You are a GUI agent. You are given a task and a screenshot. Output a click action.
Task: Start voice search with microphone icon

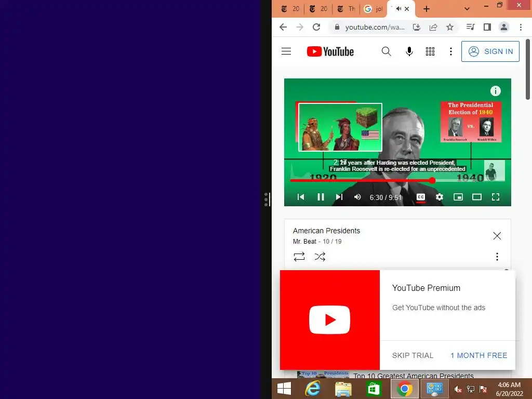(x=409, y=51)
